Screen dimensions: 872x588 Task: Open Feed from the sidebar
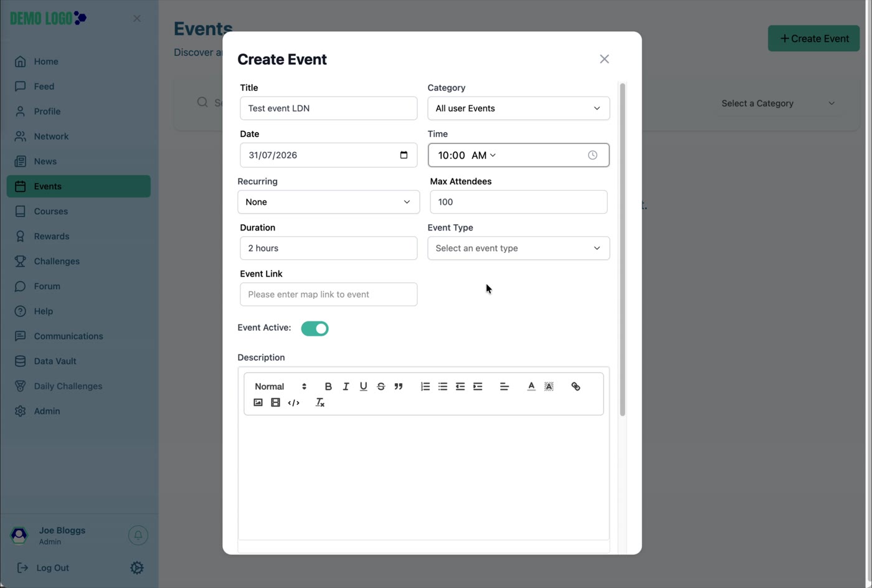click(78, 87)
